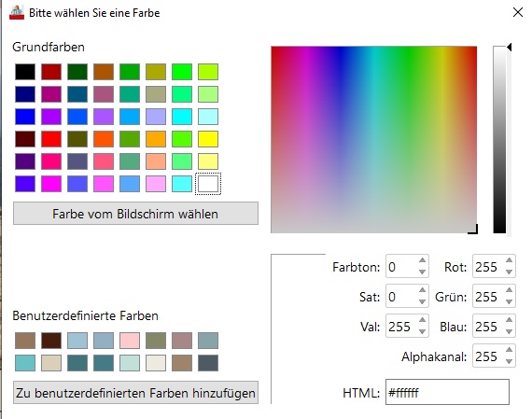Decrease the Grün value with down arrow
532x419 pixels.
tap(509, 301)
